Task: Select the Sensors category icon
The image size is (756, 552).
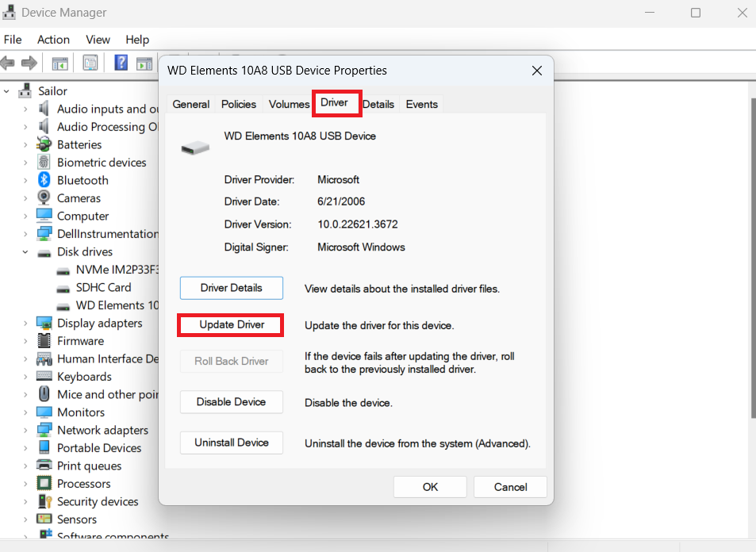Action: coord(44,519)
